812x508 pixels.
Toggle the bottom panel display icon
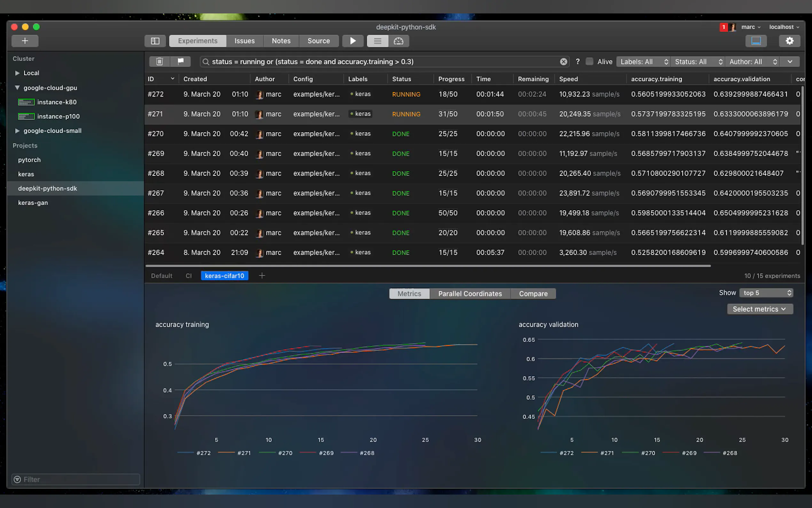coord(756,41)
